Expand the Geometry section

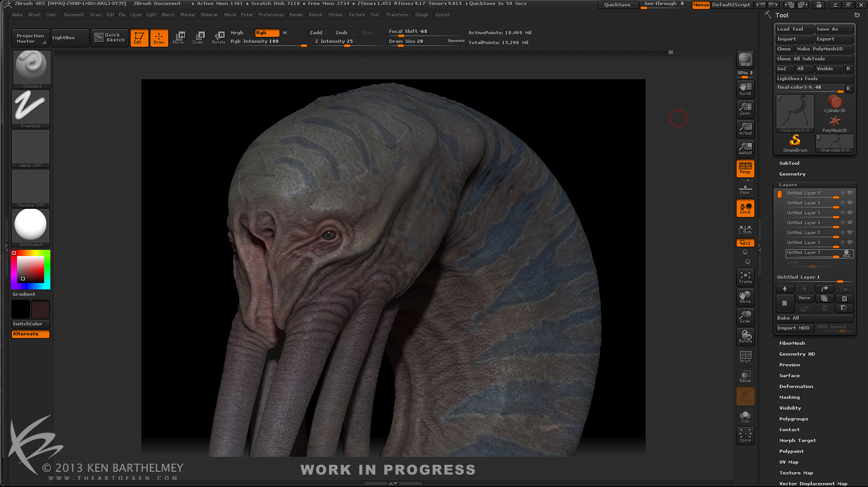point(792,174)
